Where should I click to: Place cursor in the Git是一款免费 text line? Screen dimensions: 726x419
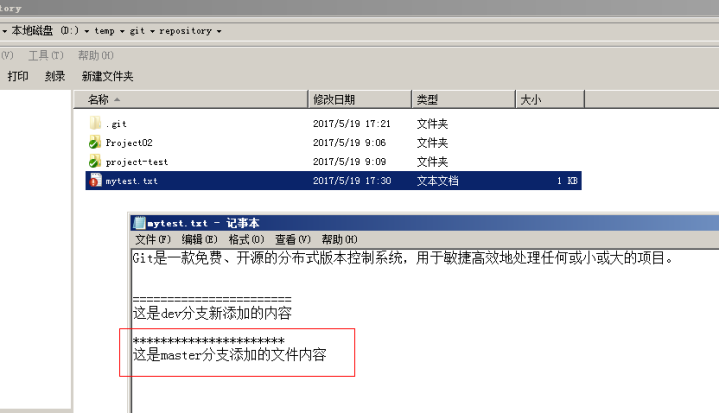tap(403, 258)
